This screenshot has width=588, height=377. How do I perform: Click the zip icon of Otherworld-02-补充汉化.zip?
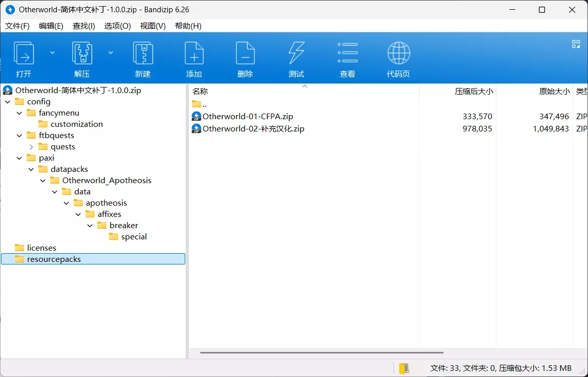tap(196, 128)
